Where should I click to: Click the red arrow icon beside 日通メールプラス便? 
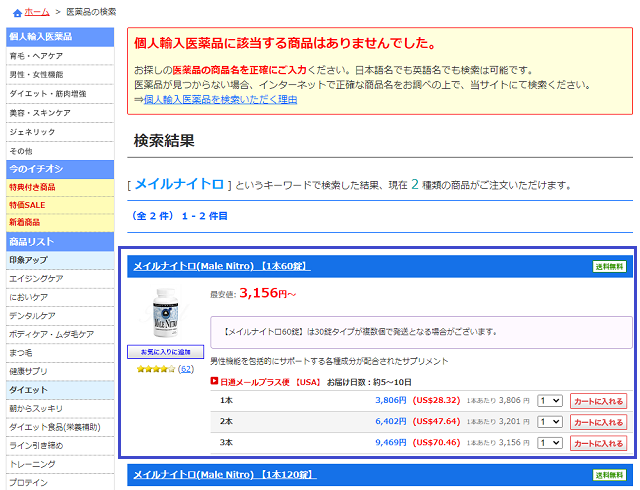pyautogui.click(x=214, y=381)
